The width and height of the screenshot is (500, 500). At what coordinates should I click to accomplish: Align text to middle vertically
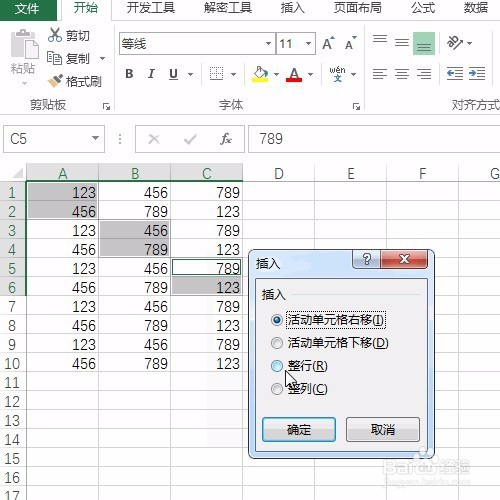point(402,43)
